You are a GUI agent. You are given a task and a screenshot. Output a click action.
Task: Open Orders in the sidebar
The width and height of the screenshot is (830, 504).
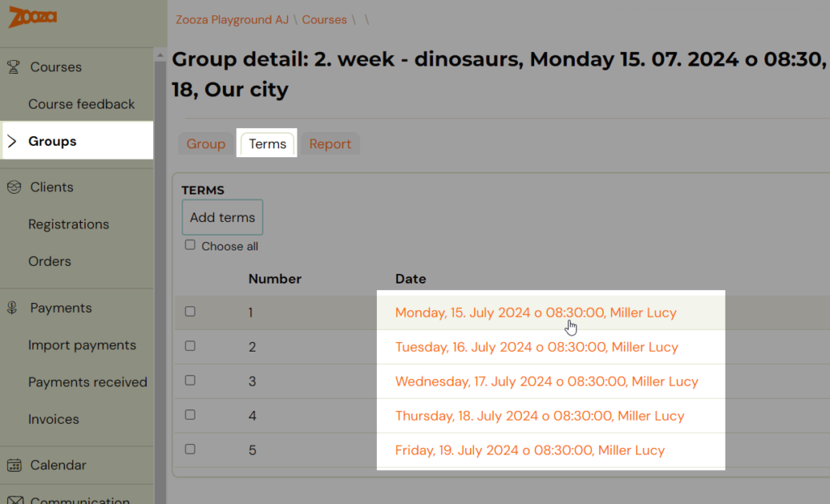49,262
